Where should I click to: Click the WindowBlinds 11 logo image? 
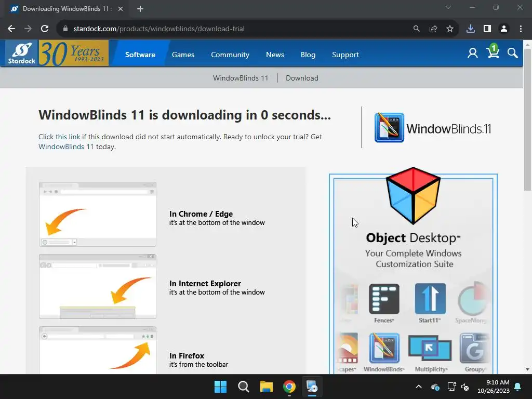coord(433,128)
